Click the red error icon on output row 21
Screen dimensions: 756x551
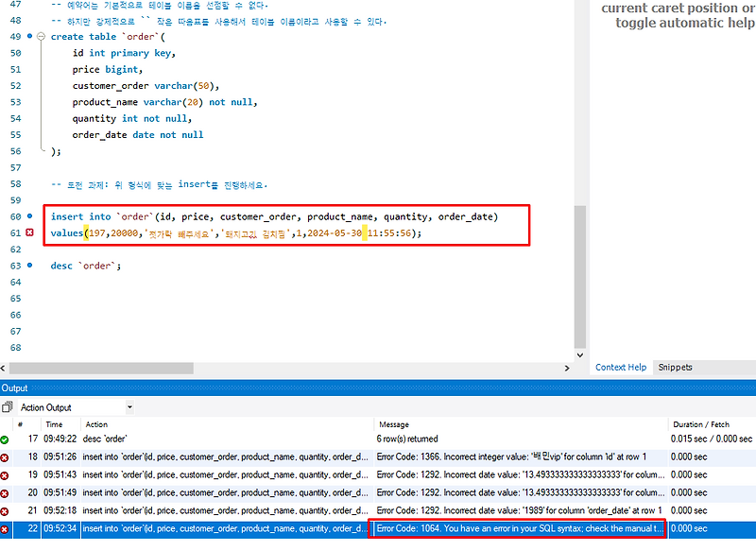[5, 509]
